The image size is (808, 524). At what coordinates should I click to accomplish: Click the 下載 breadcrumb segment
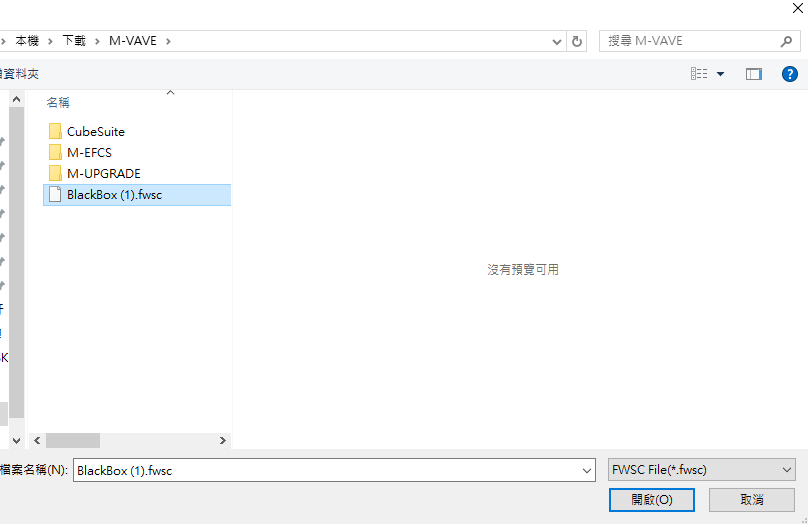pyautogui.click(x=74, y=41)
